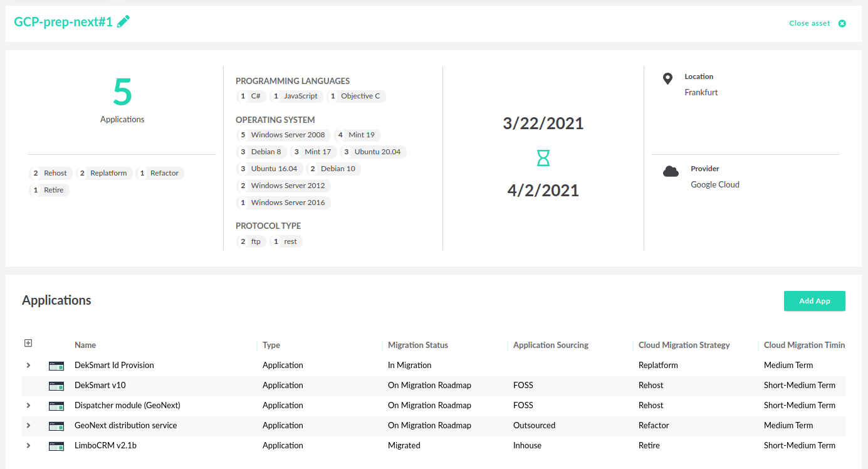868x469 pixels.
Task: Sort by the Type column header
Action: point(271,345)
